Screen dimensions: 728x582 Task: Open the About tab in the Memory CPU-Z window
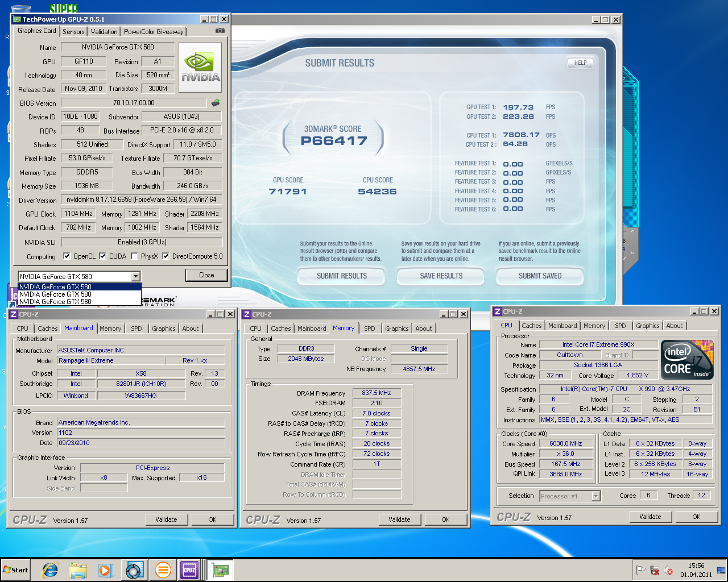[x=423, y=329]
